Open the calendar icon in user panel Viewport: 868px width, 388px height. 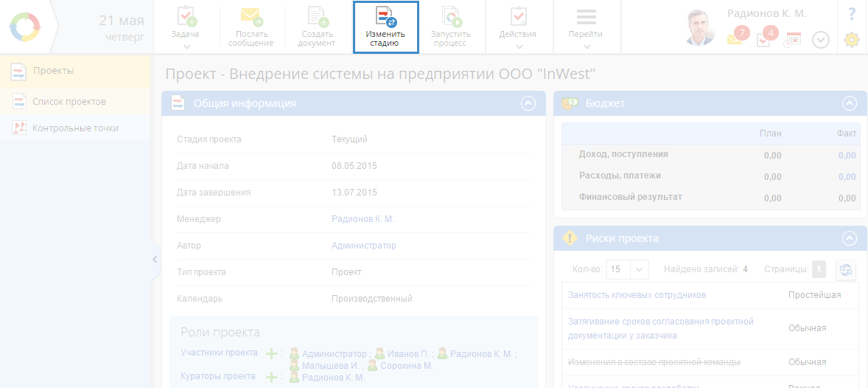(x=793, y=40)
